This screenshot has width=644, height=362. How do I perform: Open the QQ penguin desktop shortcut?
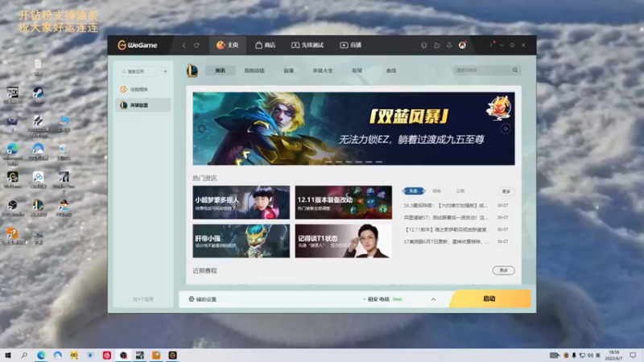coord(64,208)
